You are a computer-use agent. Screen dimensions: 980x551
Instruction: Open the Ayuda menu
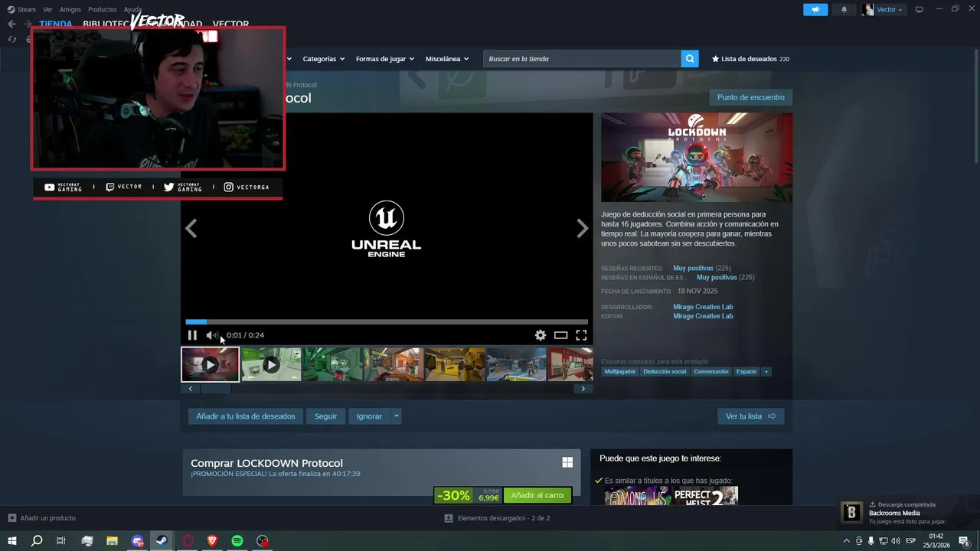pos(133,9)
